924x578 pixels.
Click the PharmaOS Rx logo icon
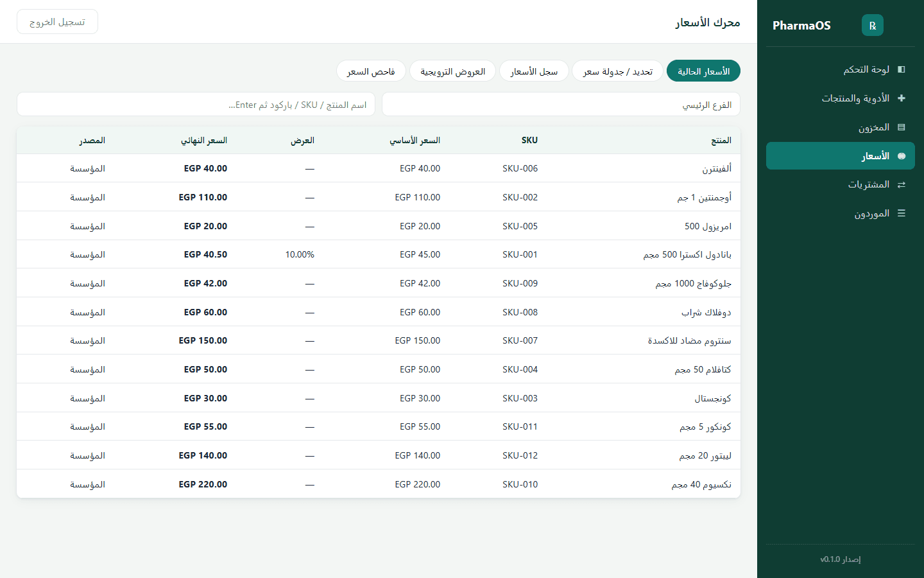click(872, 25)
